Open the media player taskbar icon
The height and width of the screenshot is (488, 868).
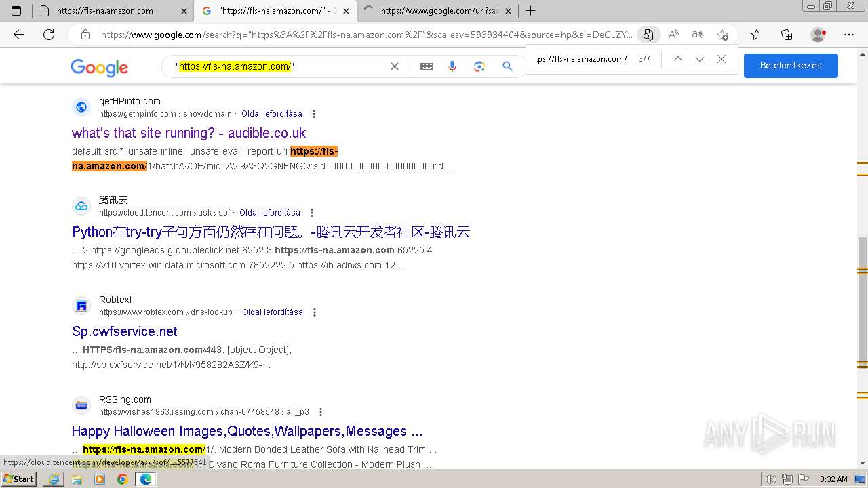click(100, 479)
